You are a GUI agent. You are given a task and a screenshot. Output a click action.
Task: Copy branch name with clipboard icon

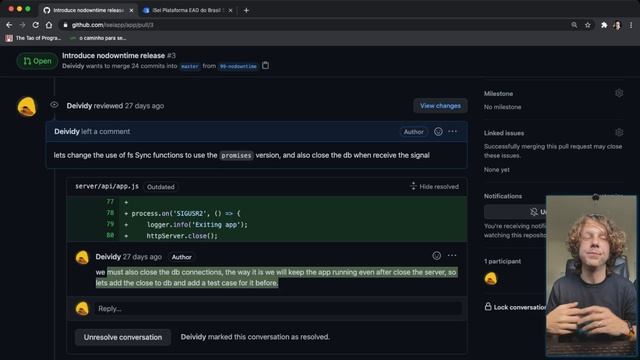[265, 65]
